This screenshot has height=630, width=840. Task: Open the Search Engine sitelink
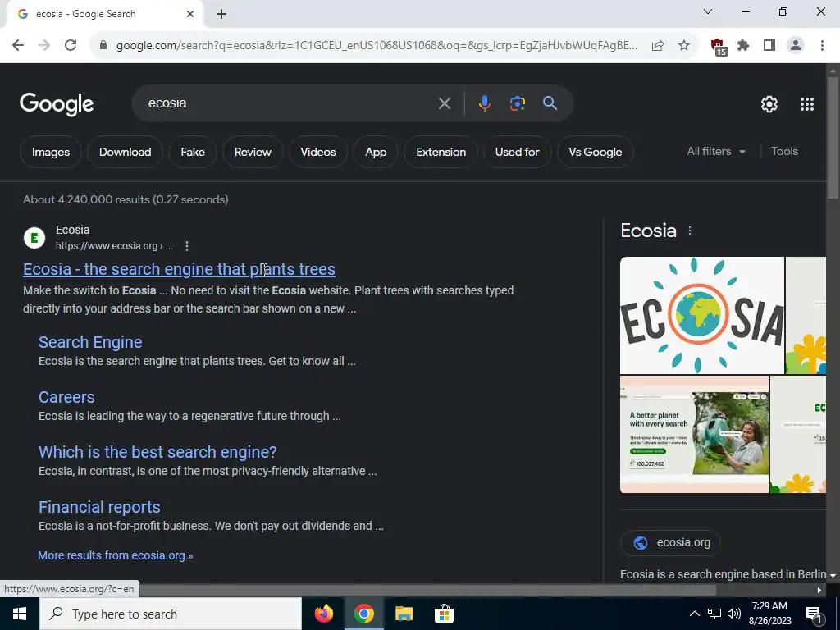point(90,342)
